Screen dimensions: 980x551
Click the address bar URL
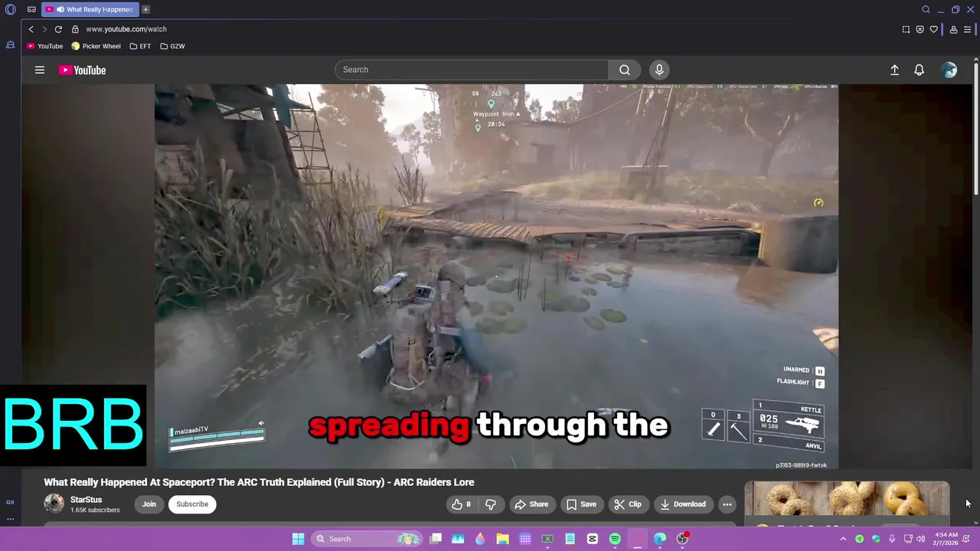point(126,29)
